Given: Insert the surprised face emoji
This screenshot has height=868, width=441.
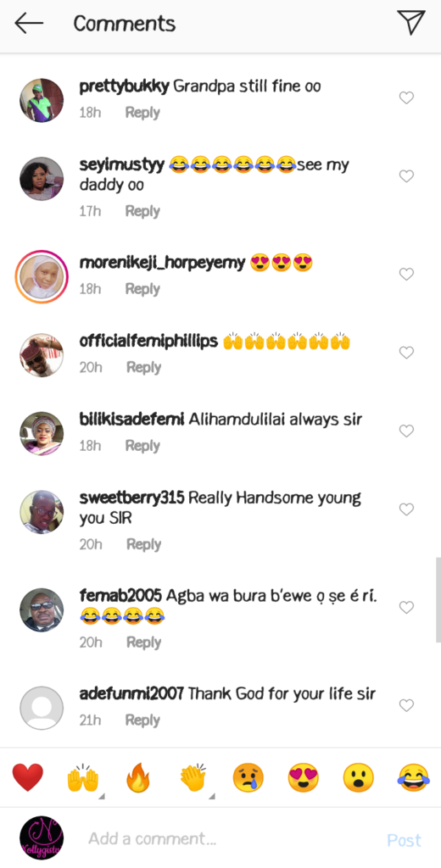Looking at the screenshot, I should tap(358, 777).
